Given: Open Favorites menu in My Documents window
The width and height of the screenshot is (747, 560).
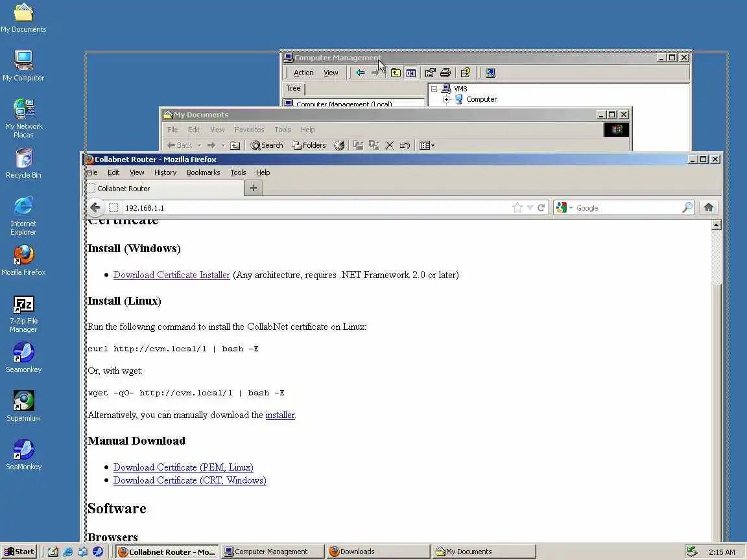Looking at the screenshot, I should (249, 130).
